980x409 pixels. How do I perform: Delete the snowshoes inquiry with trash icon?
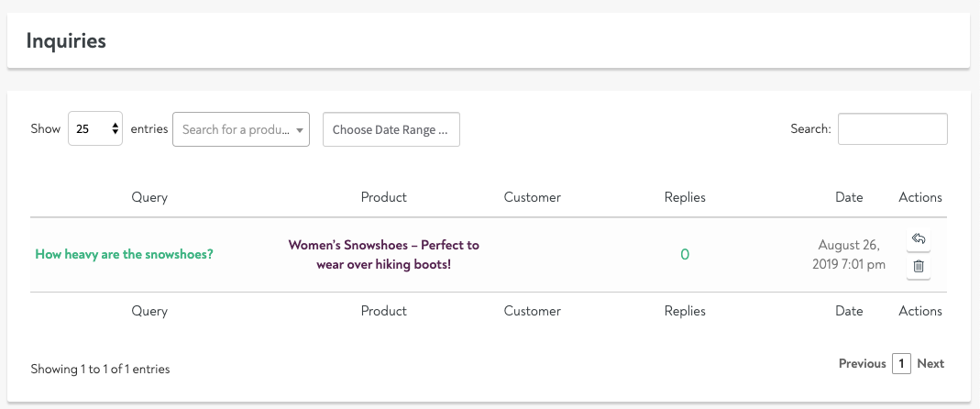(919, 267)
